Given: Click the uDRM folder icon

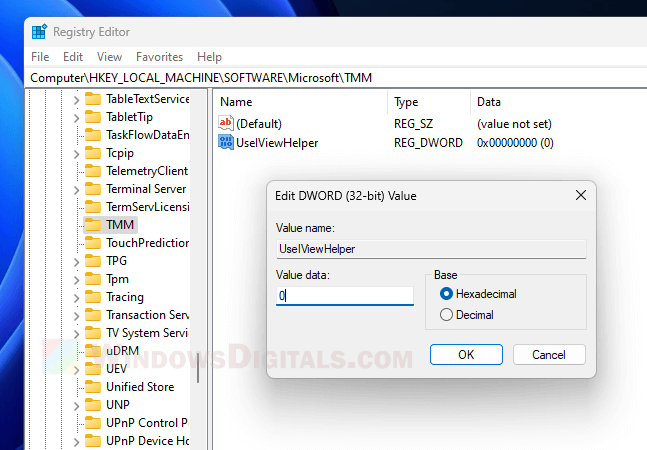Looking at the screenshot, I should click(x=93, y=351).
